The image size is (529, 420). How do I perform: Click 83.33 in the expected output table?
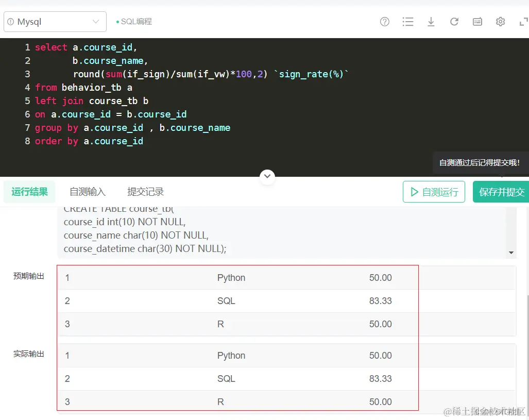tap(381, 301)
